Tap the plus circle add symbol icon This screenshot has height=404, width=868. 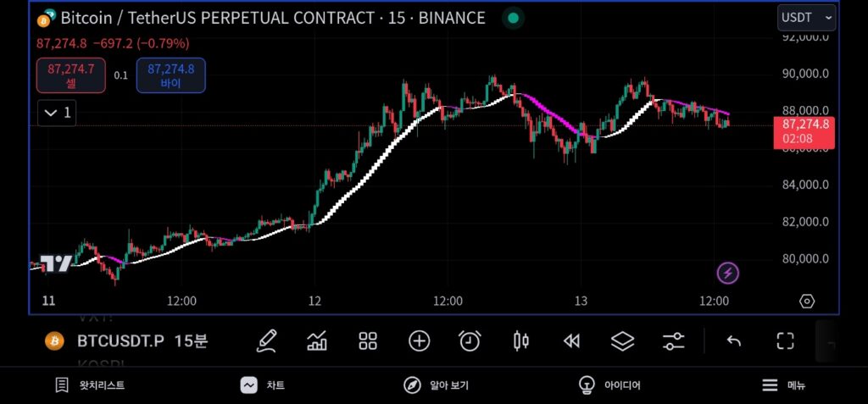(x=419, y=341)
